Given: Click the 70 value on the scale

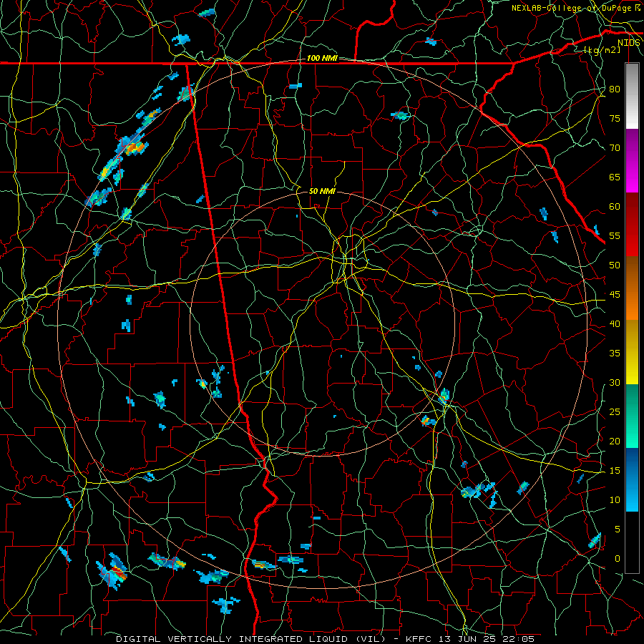Looking at the screenshot, I should (615, 148).
